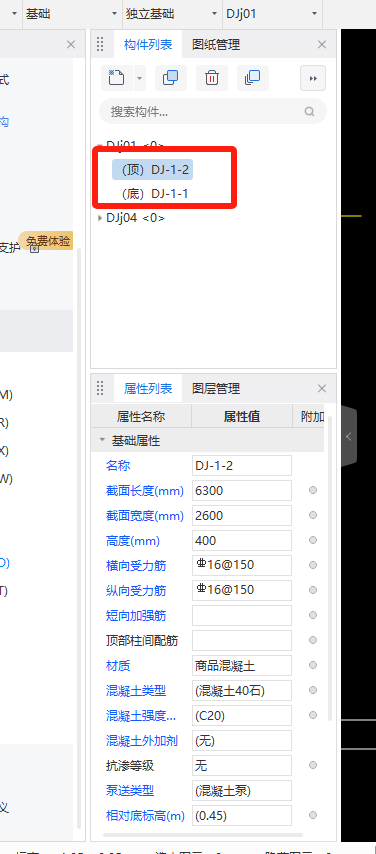Edit 混凝土类型 value field
376x854 pixels.
pyautogui.click(x=242, y=691)
